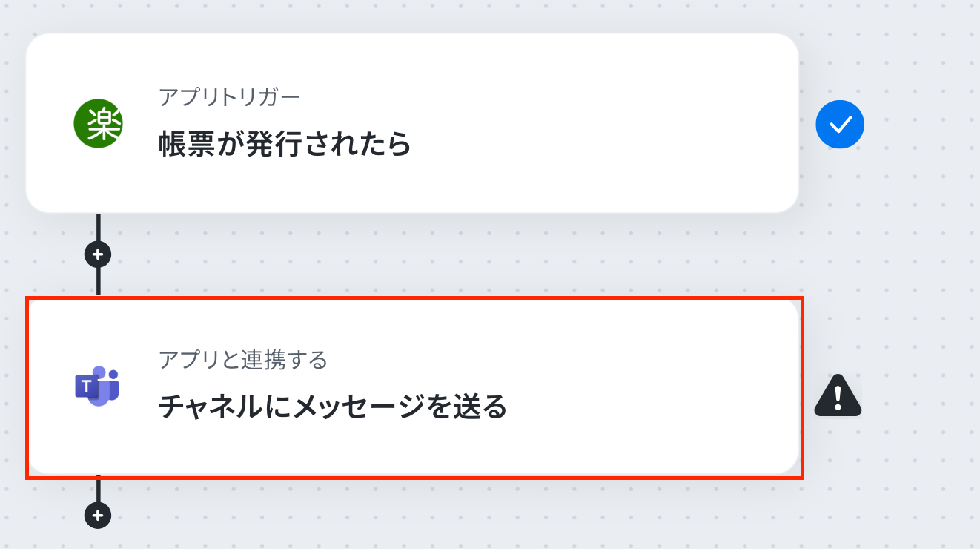The image size is (980, 549).
Task: Click the Microsoft Teams icon
Action: (x=97, y=386)
